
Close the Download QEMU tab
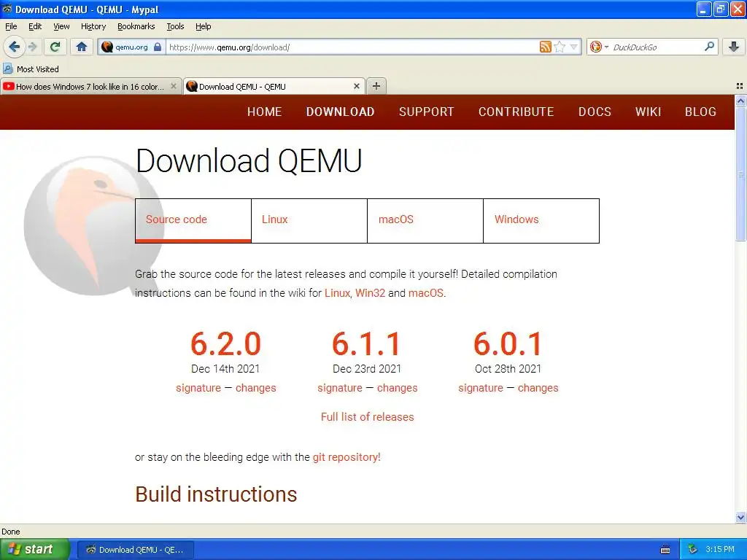pos(356,86)
